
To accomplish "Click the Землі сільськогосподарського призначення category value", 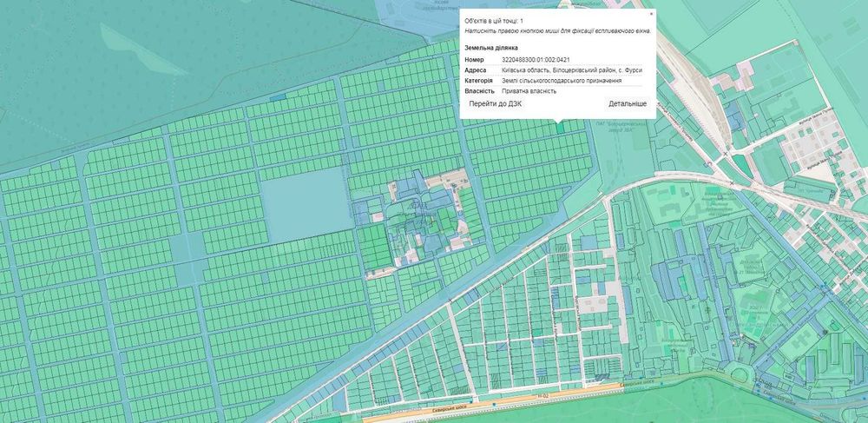I will tap(562, 81).
